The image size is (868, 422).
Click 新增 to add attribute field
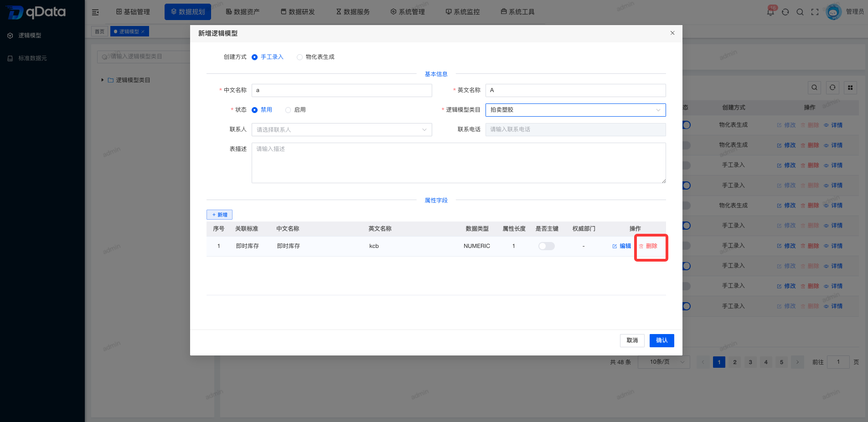tap(219, 215)
